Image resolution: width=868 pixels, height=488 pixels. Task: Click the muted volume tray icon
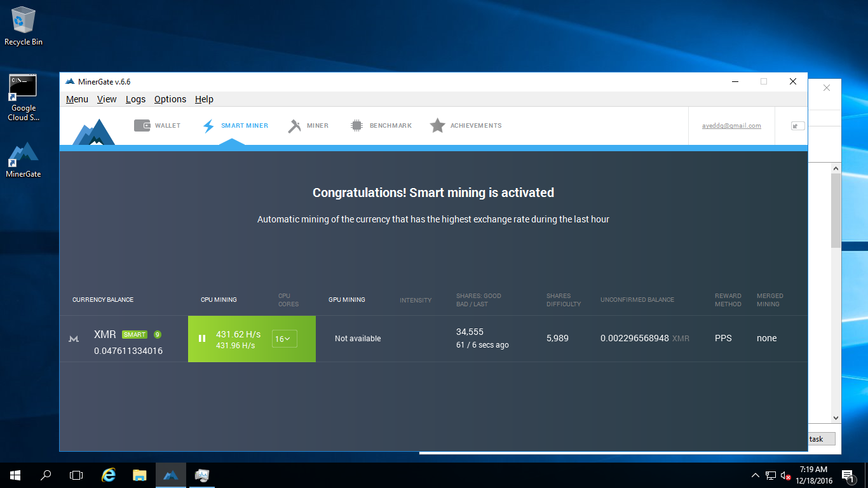[785, 475]
